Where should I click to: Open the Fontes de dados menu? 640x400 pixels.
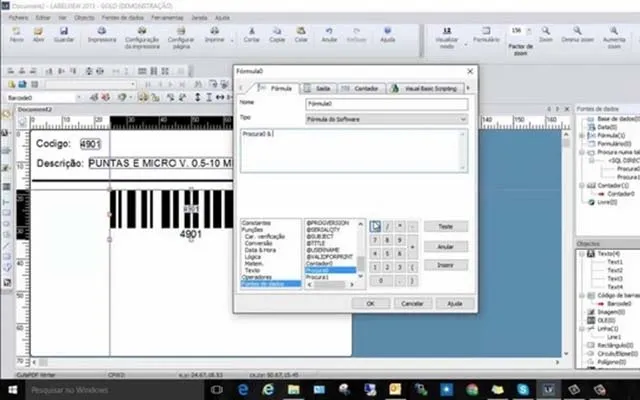point(122,18)
